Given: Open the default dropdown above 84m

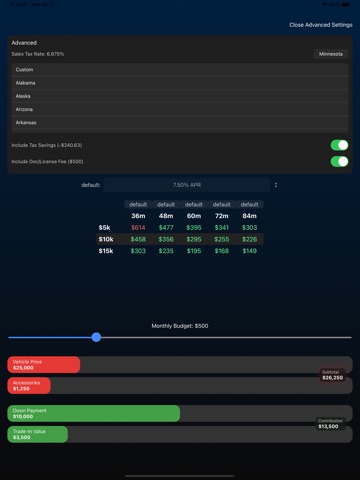Looking at the screenshot, I should [249, 204].
